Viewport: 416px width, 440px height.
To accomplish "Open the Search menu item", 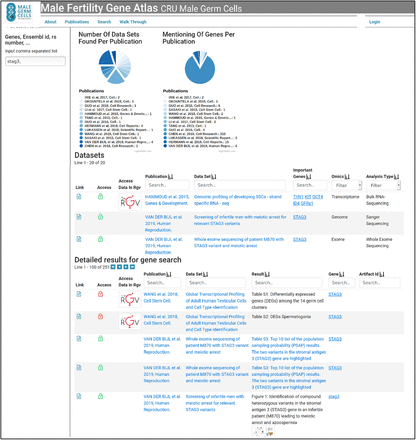I will (104, 22).
